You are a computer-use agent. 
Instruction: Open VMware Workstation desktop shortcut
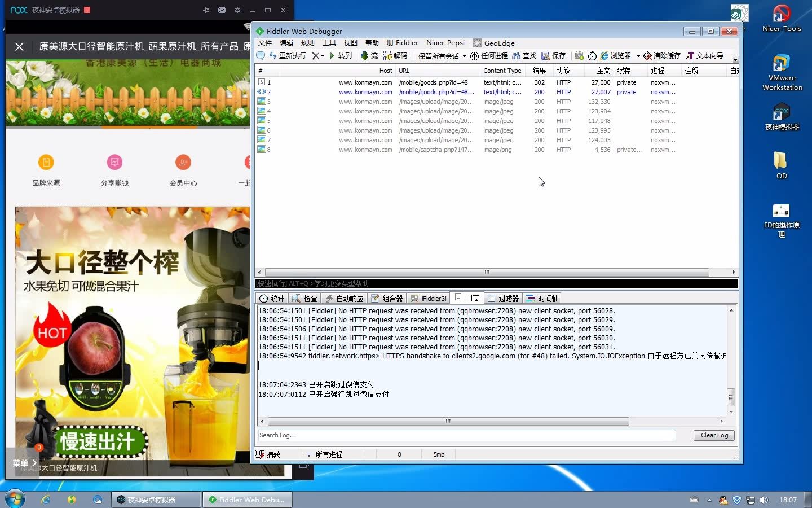click(x=782, y=72)
